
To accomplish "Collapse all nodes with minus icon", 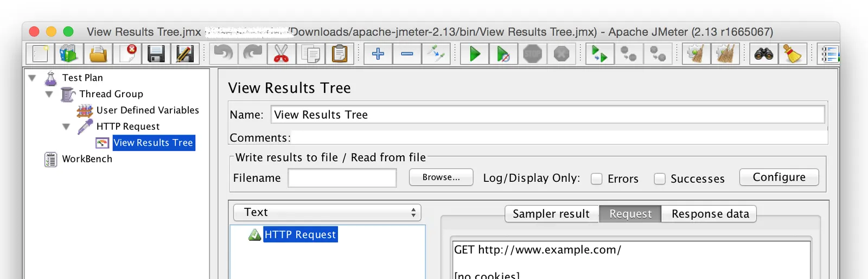I will click(x=407, y=54).
